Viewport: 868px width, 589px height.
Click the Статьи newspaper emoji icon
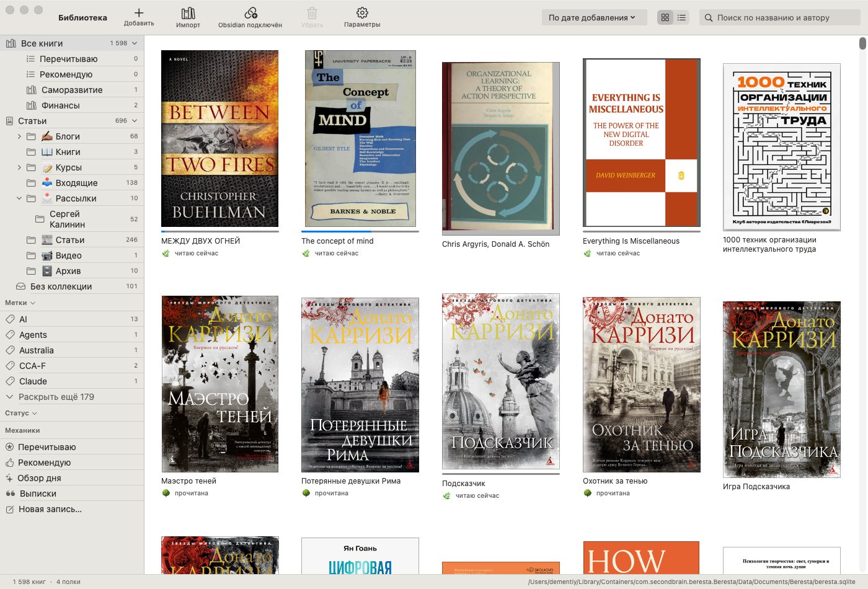(x=47, y=240)
